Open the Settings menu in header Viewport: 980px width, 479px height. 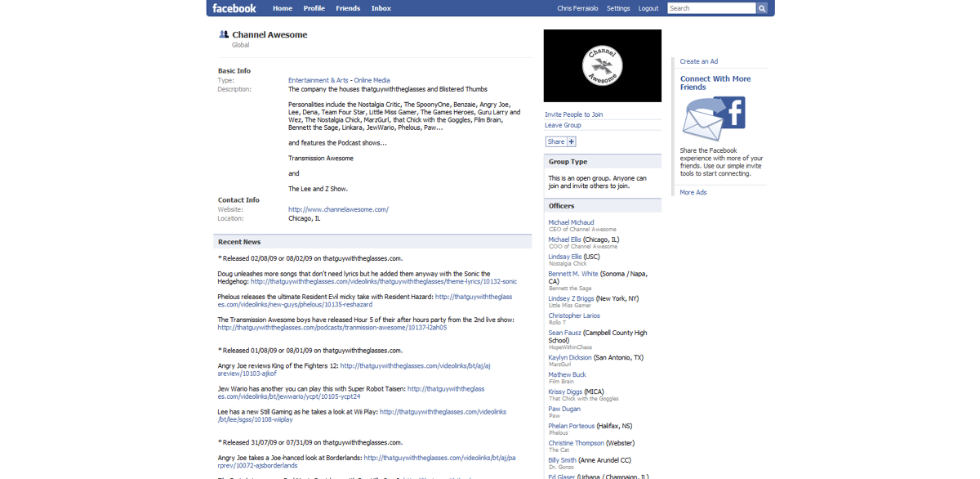coord(618,8)
